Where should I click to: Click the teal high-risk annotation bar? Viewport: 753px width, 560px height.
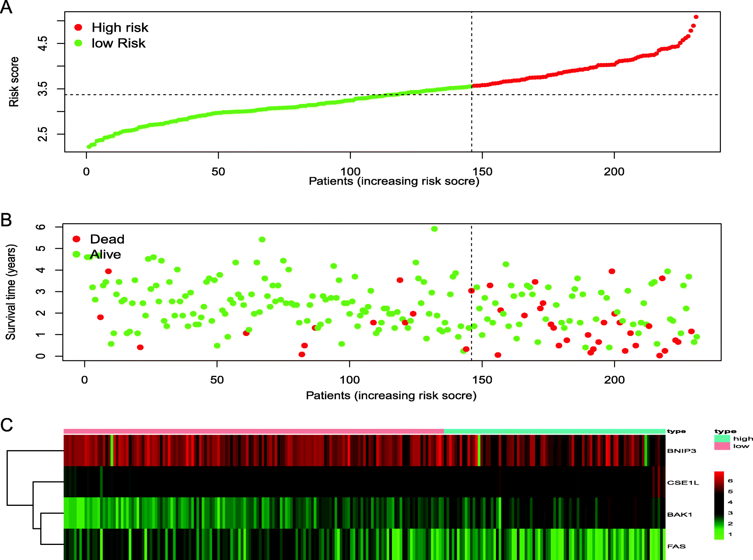(x=555, y=431)
